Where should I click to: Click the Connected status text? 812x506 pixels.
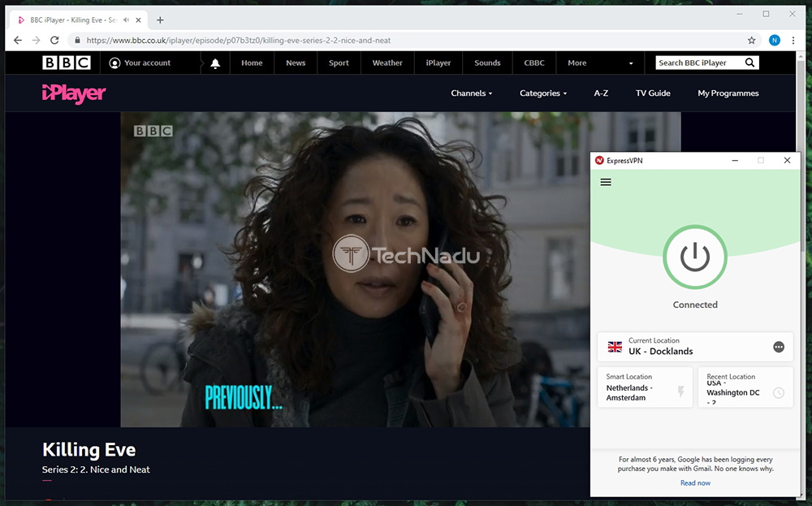click(695, 305)
